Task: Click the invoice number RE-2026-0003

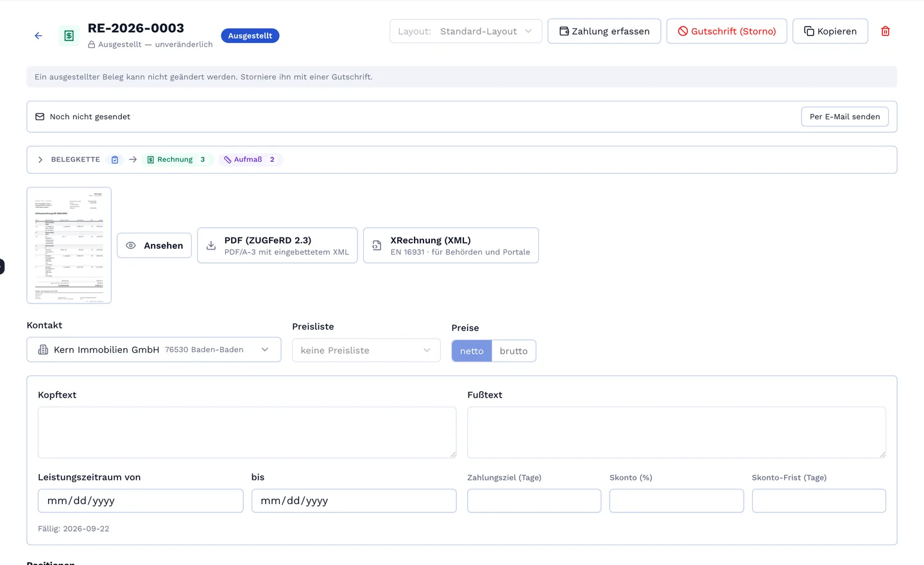Action: coord(136,28)
